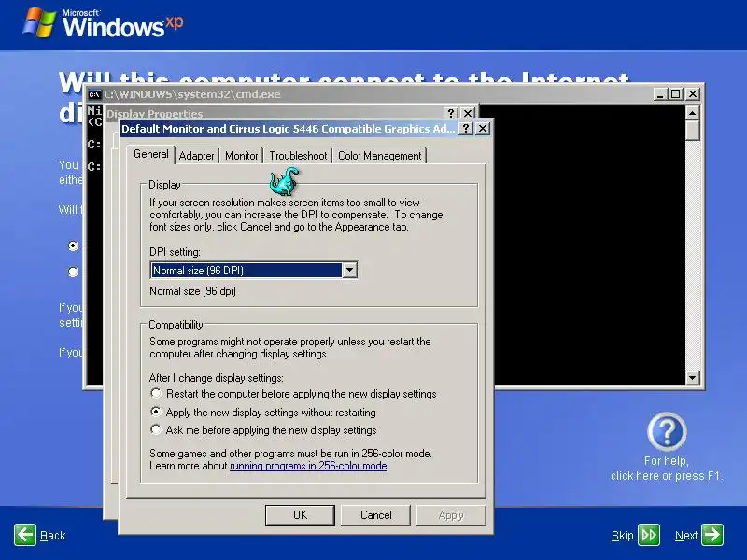Switch to the Monitor tab
The width and height of the screenshot is (747, 560).
click(x=241, y=156)
